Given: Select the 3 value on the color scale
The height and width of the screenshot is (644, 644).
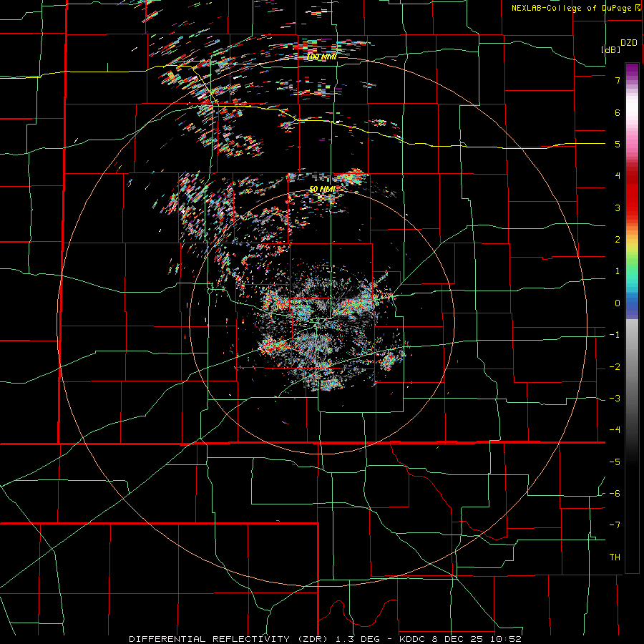Looking at the screenshot, I should click(x=618, y=208).
